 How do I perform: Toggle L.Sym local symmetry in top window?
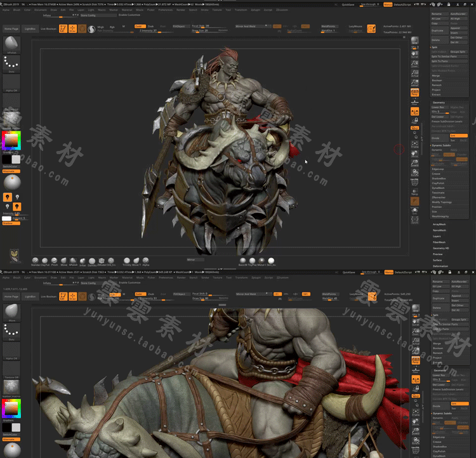tap(414, 112)
